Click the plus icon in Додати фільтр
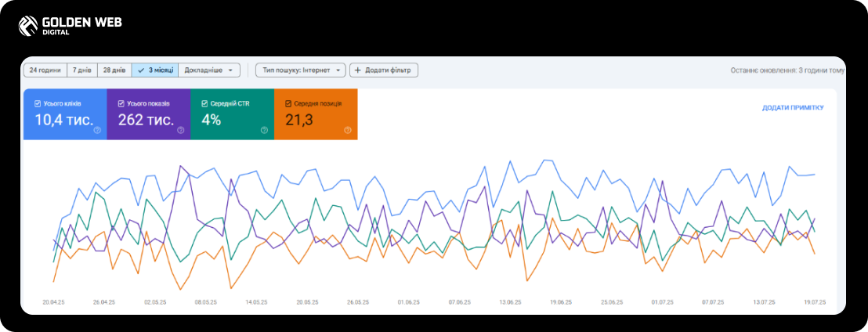 pos(357,70)
